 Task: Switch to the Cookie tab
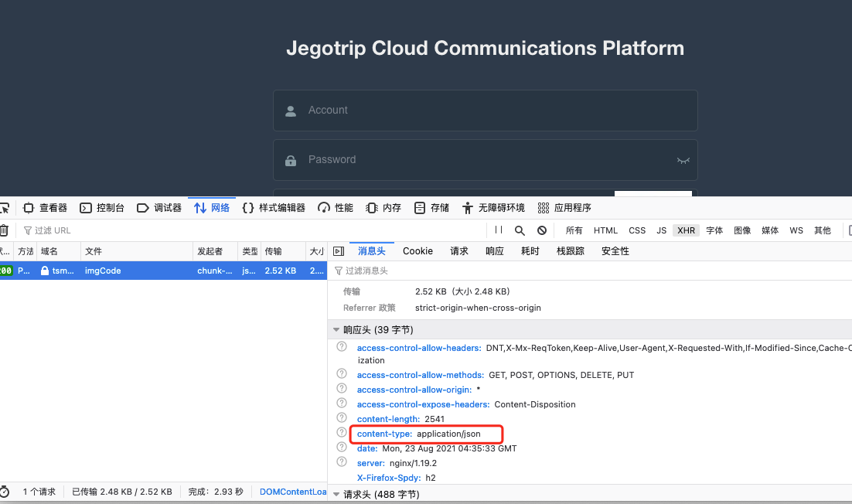tap(417, 251)
